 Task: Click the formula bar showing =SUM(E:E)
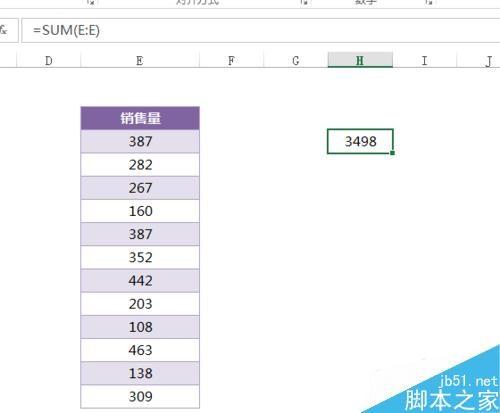tap(261, 31)
